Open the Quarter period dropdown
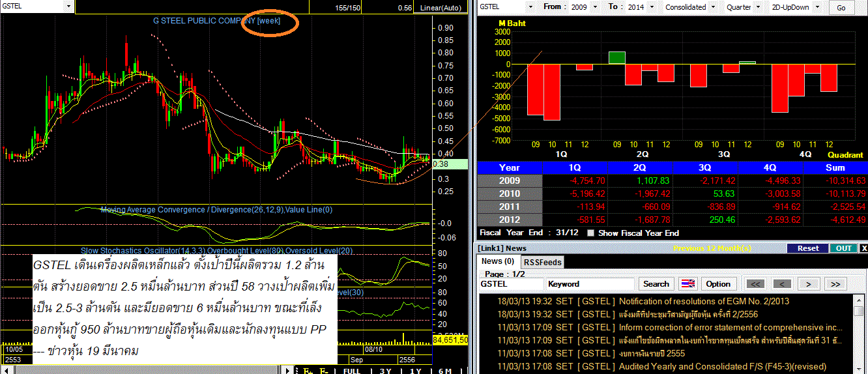The width and height of the screenshot is (868, 374). 758,7
